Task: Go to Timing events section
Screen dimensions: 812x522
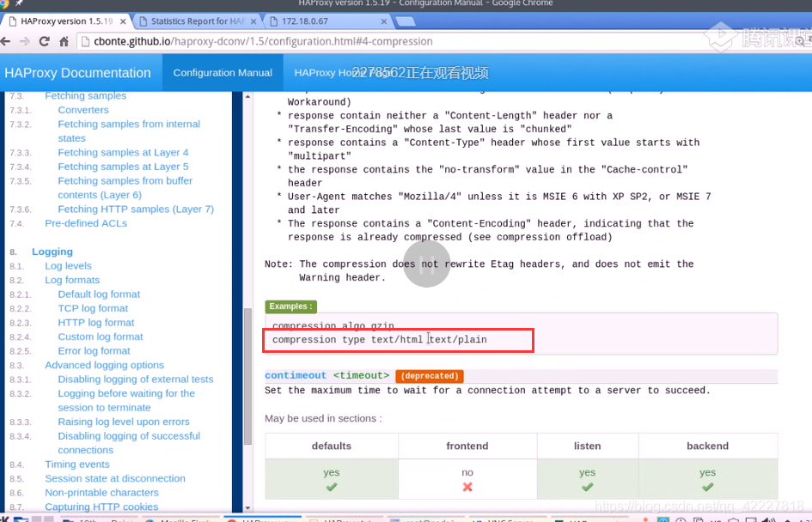Action: pyautogui.click(x=77, y=464)
